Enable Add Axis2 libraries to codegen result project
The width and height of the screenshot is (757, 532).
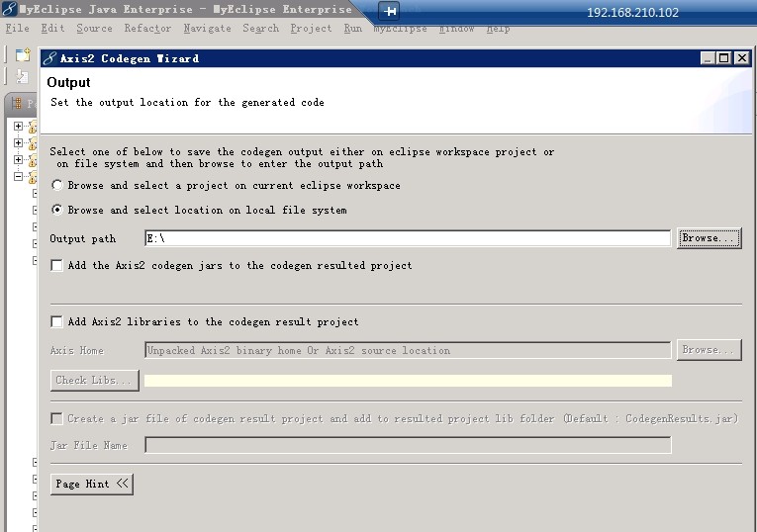[x=57, y=321]
